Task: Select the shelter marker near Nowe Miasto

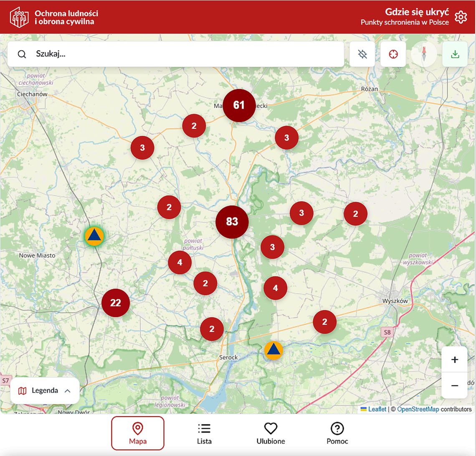Action: click(x=94, y=236)
